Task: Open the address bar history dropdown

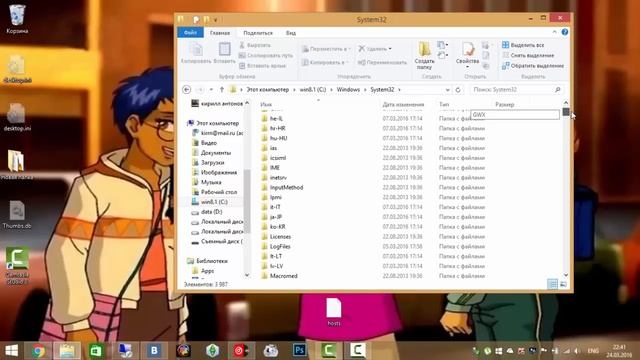Action: pyautogui.click(x=447, y=90)
